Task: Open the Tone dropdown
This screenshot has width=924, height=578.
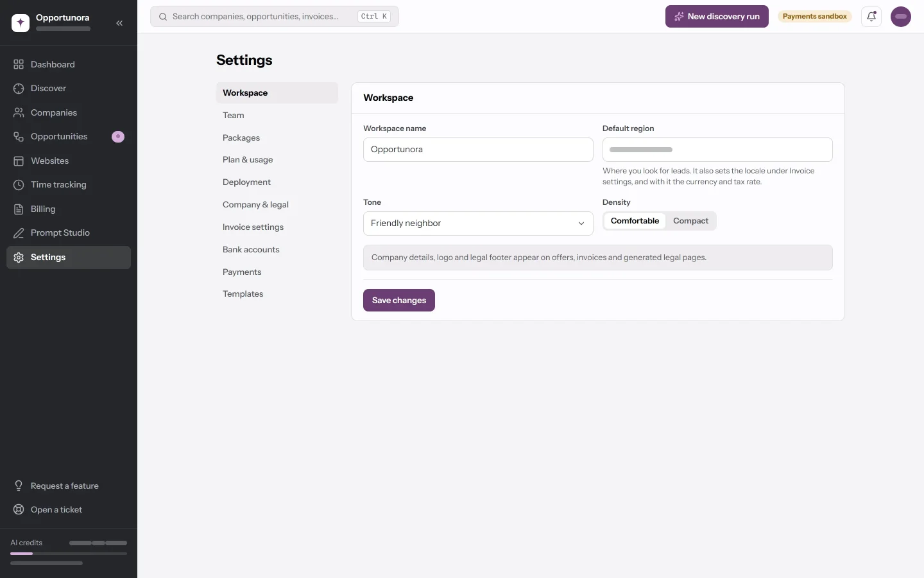Action: click(x=478, y=223)
